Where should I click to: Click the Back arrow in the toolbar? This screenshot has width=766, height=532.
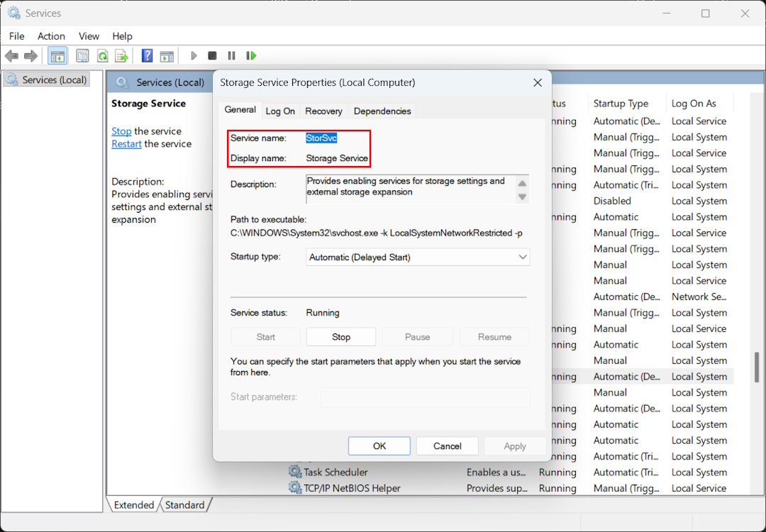pos(11,56)
